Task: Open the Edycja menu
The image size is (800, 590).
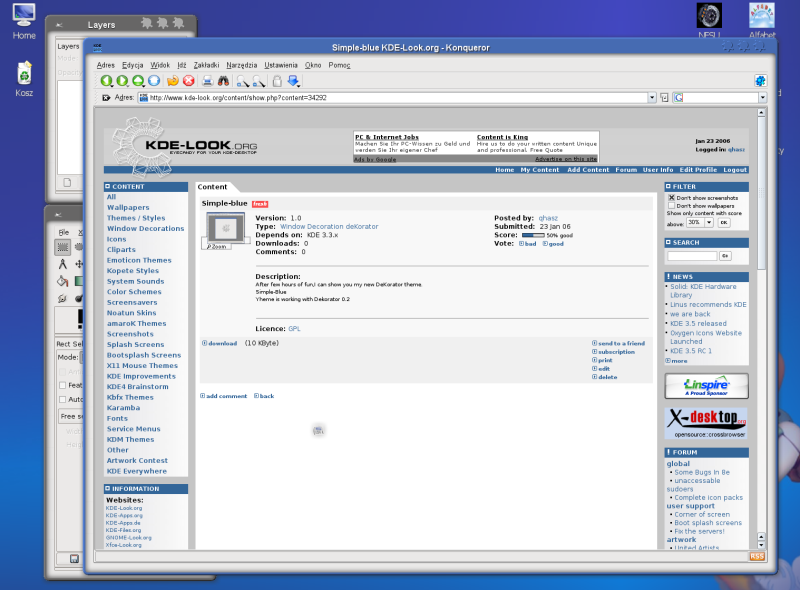Action: [x=133, y=65]
